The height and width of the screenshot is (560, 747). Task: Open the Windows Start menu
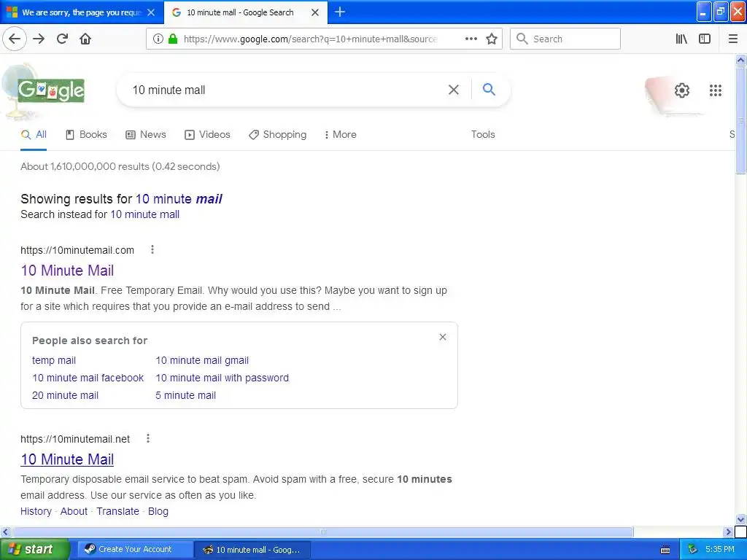34,550
